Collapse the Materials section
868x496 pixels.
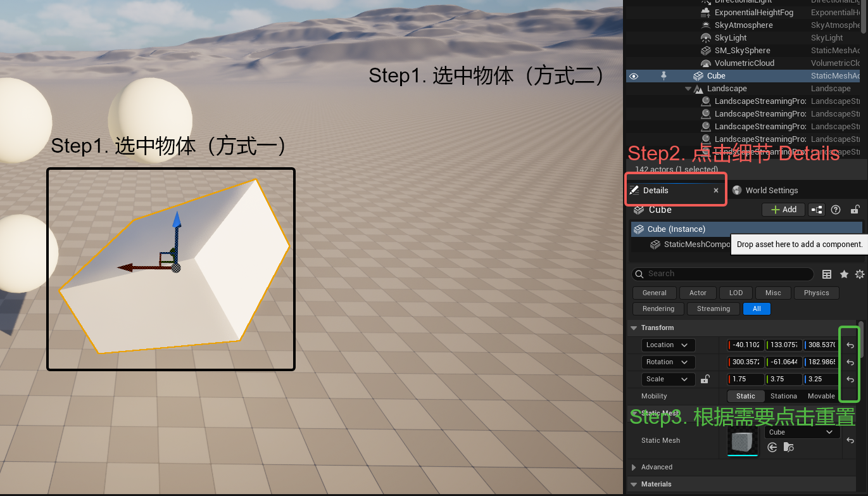[x=634, y=485]
